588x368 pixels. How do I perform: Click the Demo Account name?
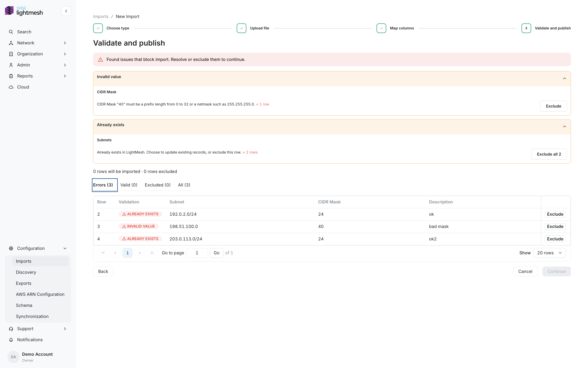coord(37,354)
